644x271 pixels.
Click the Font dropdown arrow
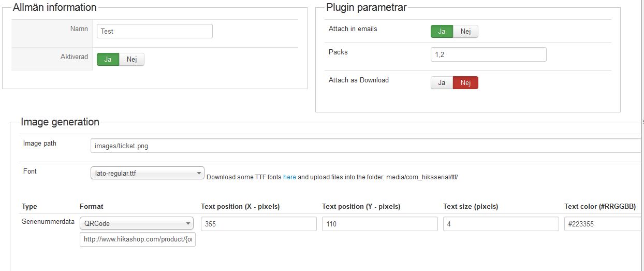coord(199,174)
